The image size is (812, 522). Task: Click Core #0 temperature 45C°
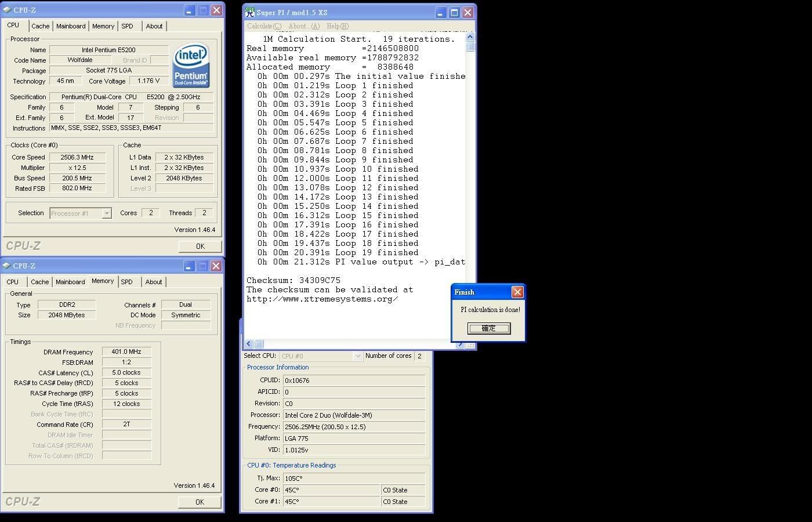point(331,490)
